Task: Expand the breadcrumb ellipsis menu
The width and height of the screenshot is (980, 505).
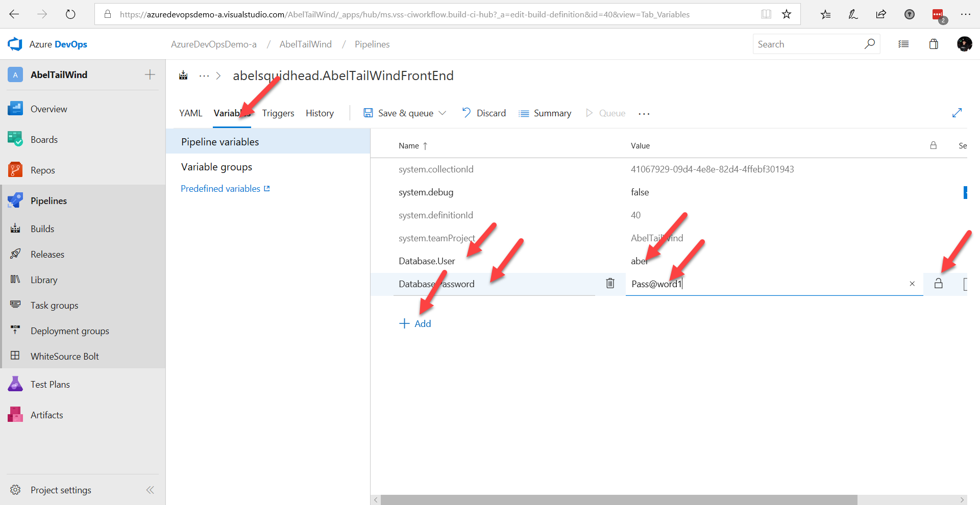Action: [x=204, y=75]
